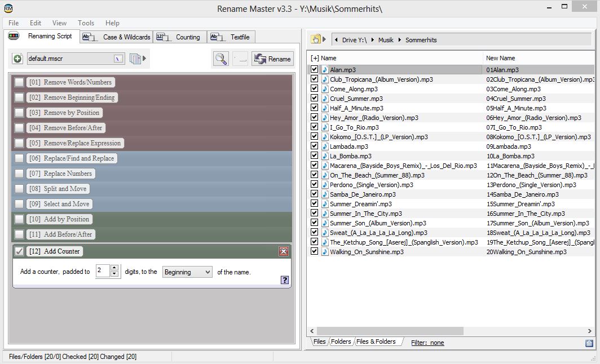The height and width of the screenshot is (364, 600).
Task: Open the Tools menu
Action: click(86, 23)
